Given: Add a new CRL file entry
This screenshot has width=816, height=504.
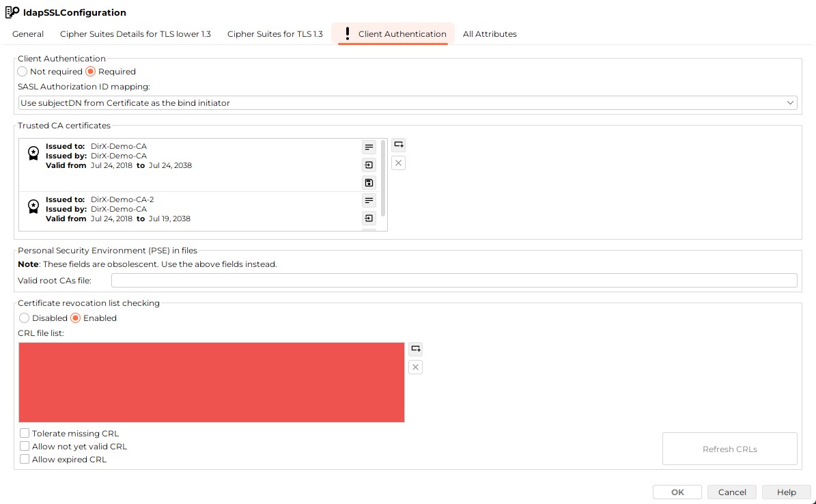Looking at the screenshot, I should 415,349.
